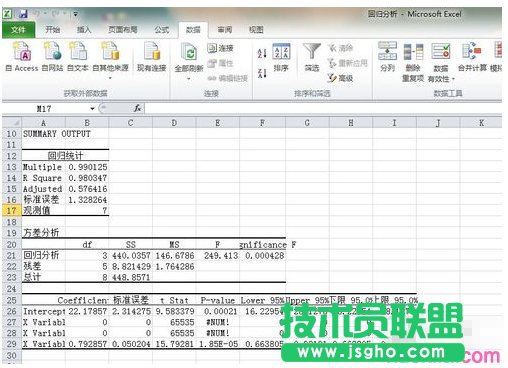Select column H header
This screenshot has width=508, height=368.
click(x=351, y=123)
